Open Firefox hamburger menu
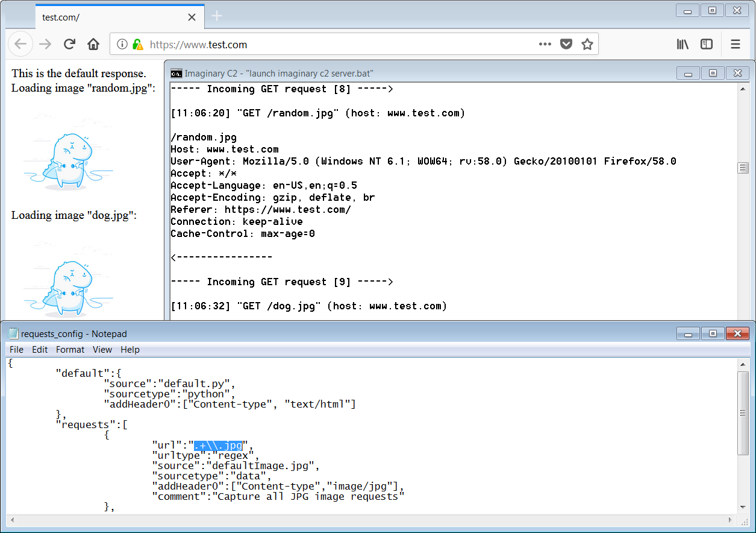756x533 pixels. coord(736,44)
